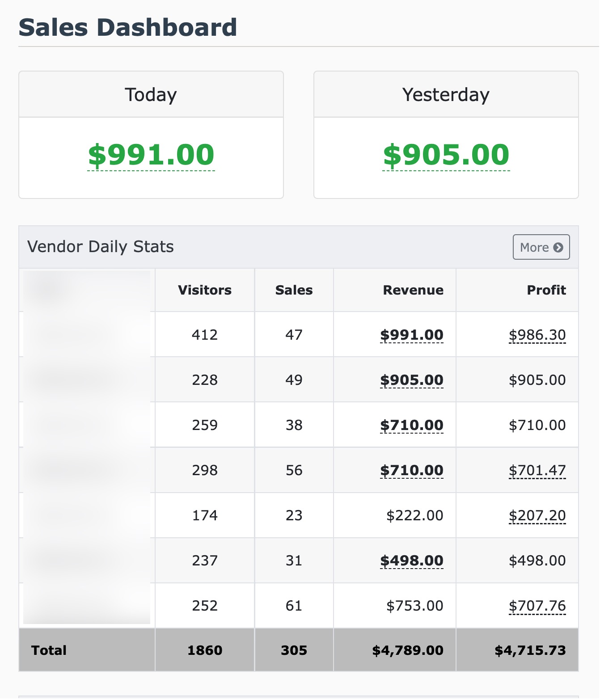Viewport: 600px width, 700px height.
Task: Click the Visitors column header
Action: pyautogui.click(x=205, y=290)
